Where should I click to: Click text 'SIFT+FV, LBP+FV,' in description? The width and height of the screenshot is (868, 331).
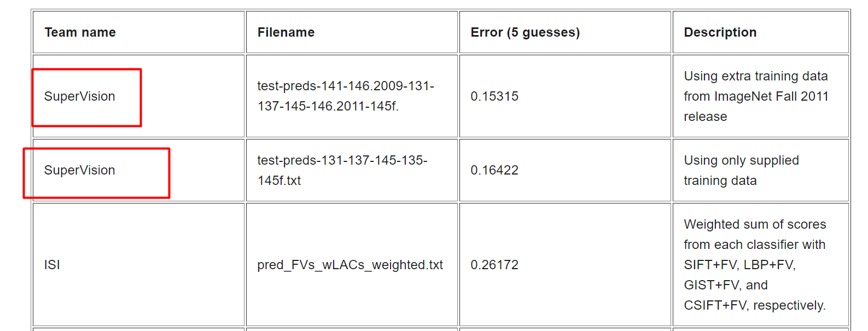pos(739,265)
